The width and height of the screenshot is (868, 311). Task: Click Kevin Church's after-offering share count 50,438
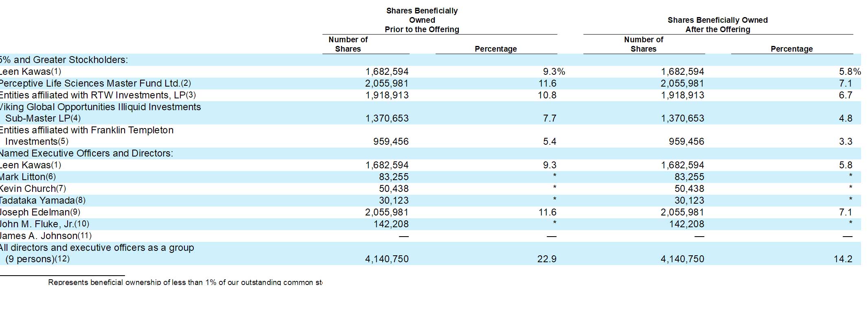pos(689,189)
